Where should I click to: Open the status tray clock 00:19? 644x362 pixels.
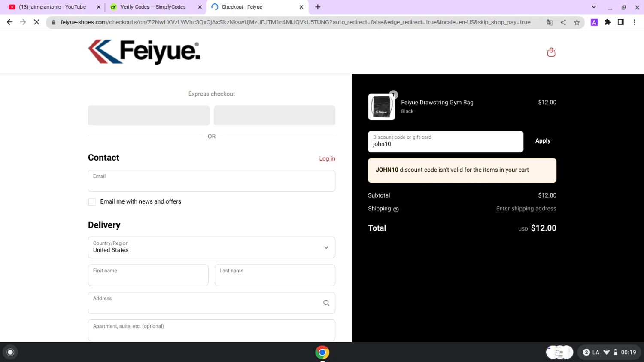pos(629,353)
